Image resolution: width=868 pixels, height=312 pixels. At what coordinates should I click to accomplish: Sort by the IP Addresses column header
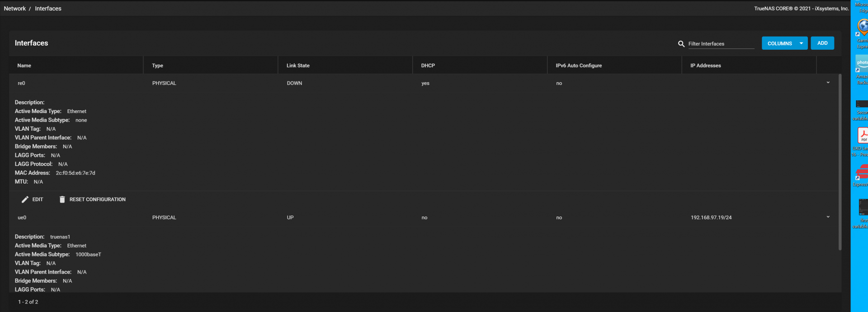click(x=705, y=66)
